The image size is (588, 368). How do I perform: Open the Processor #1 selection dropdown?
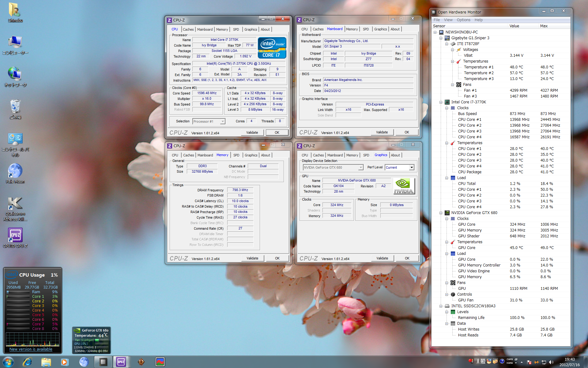(223, 121)
